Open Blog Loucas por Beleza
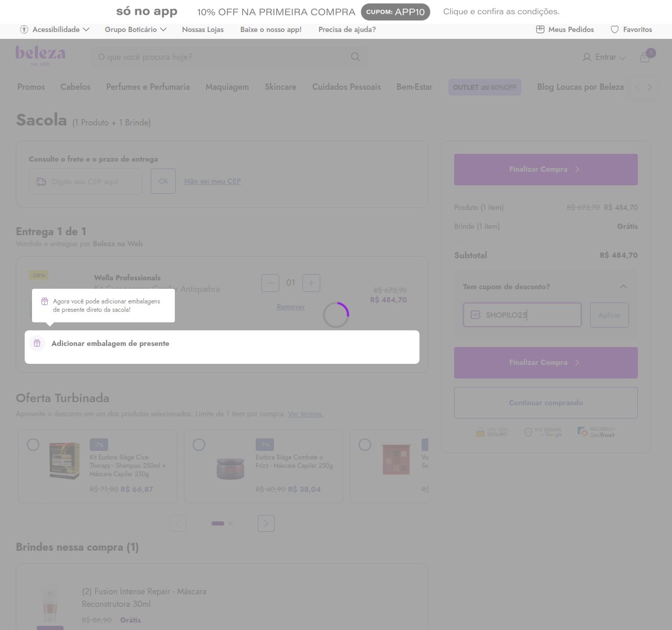Viewport: 672px width, 630px height. 580,87
